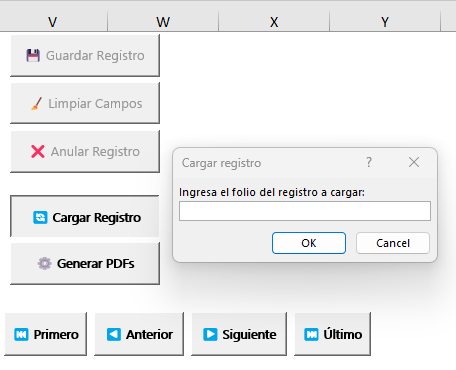The height and width of the screenshot is (370, 456).
Task: Click the Limpiar Campos button label
Action: (x=95, y=104)
